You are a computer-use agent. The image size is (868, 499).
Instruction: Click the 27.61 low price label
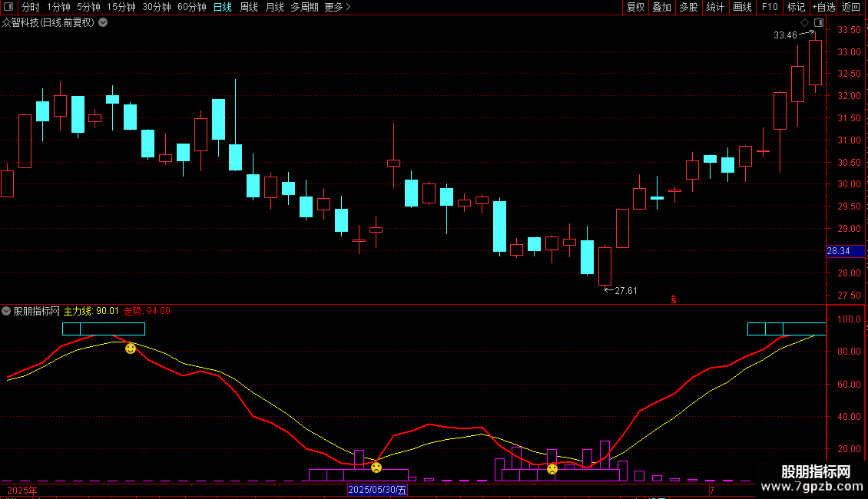(625, 290)
